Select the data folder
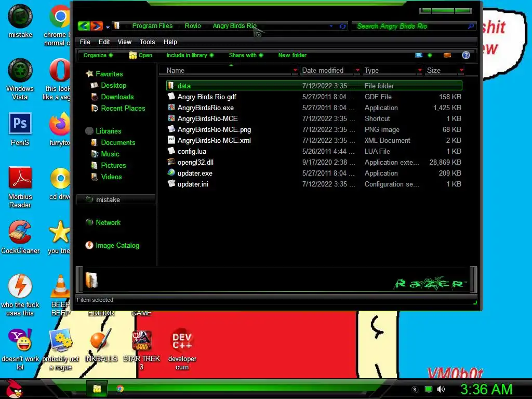 314,86
